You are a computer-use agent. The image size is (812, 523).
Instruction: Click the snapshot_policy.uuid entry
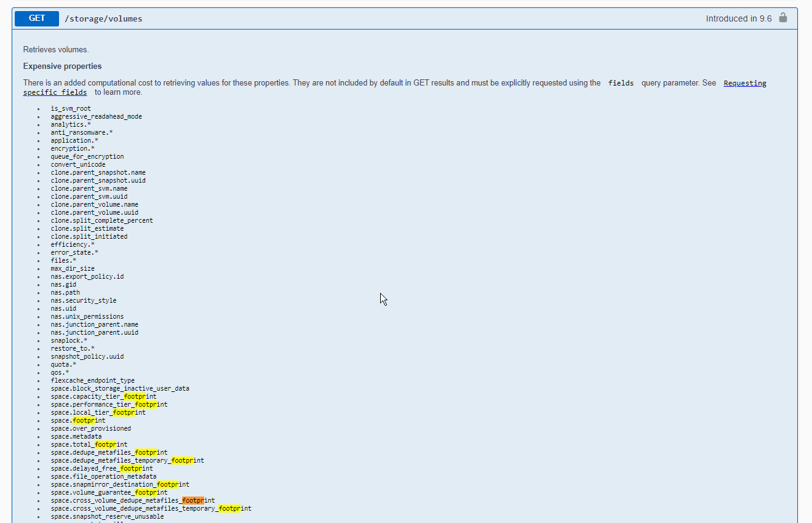tap(87, 356)
